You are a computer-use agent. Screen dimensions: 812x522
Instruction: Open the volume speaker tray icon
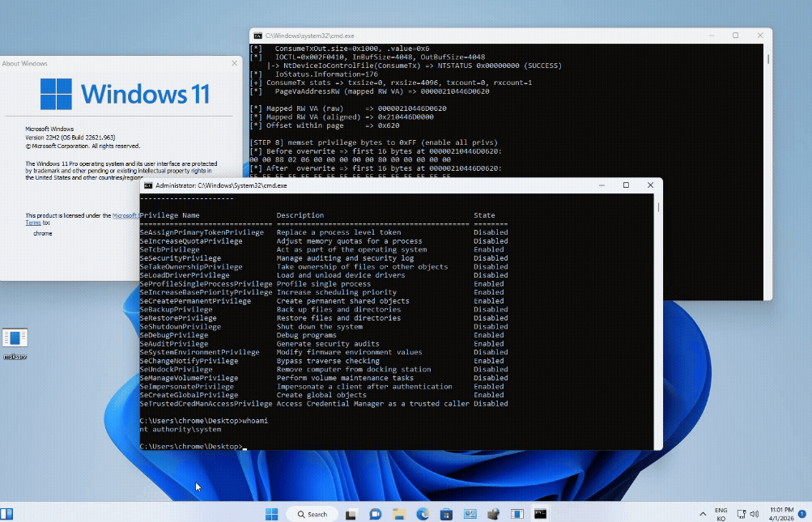(x=754, y=514)
